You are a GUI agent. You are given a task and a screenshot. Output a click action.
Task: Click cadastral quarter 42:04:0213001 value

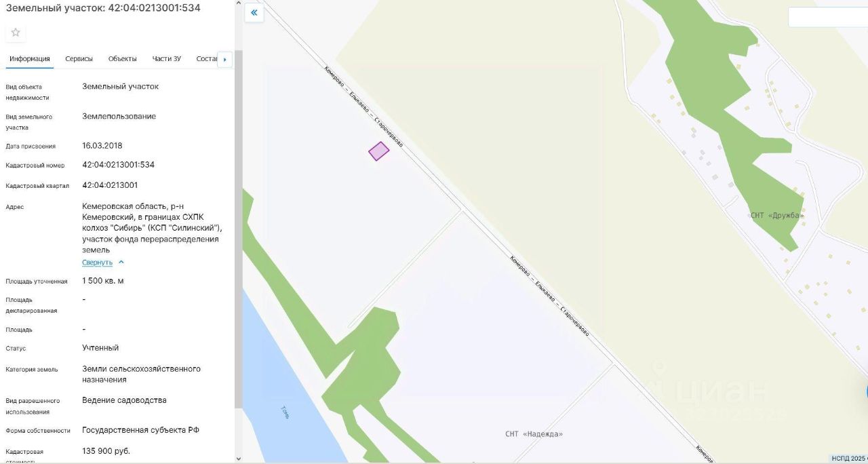[110, 185]
